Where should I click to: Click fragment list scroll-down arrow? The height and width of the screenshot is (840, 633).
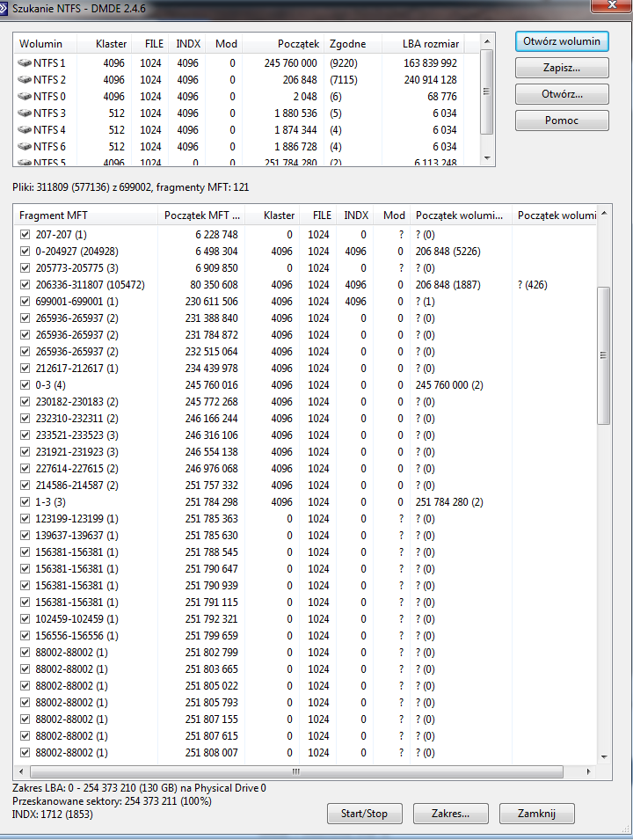coord(604,757)
